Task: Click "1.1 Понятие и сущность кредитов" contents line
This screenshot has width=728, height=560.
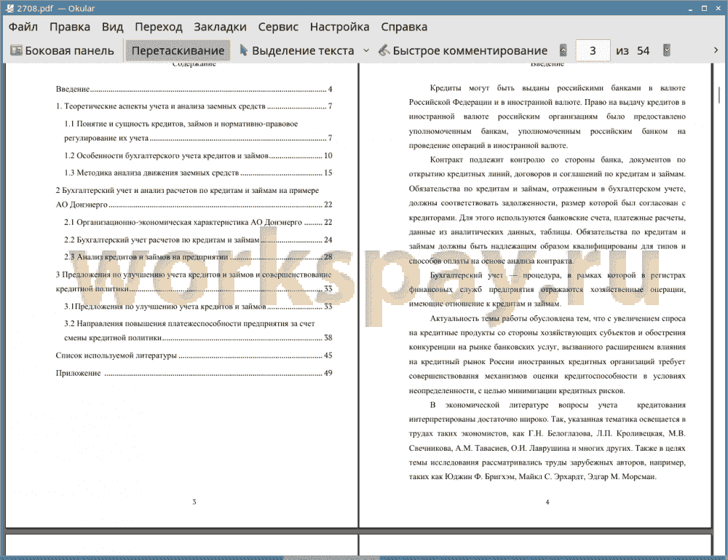Action: (181, 124)
